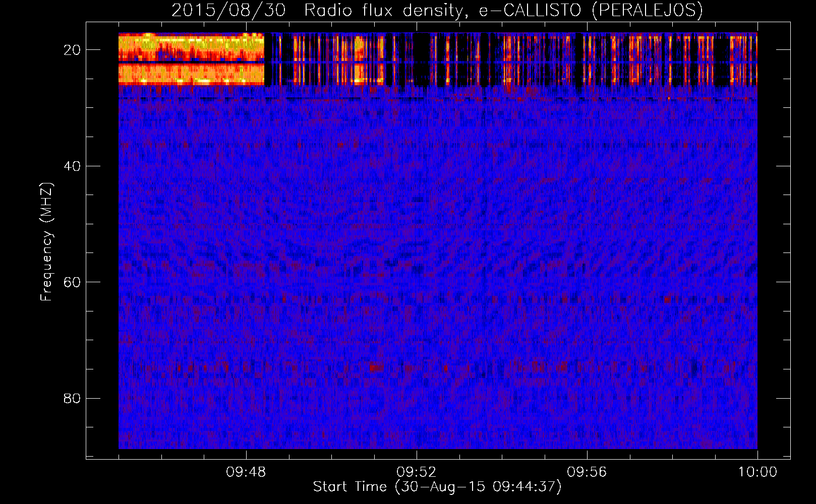Click the 40 MHz frequency tick label

[x=72, y=166]
